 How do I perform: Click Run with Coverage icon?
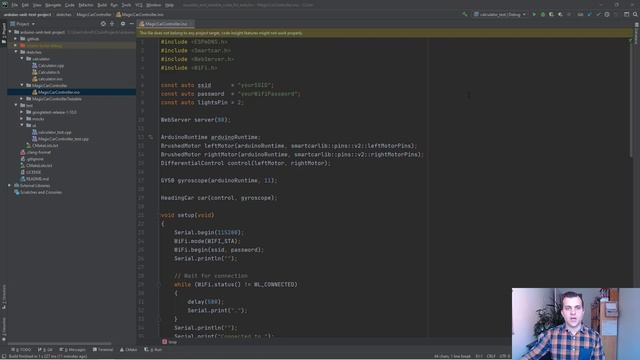(551, 14)
